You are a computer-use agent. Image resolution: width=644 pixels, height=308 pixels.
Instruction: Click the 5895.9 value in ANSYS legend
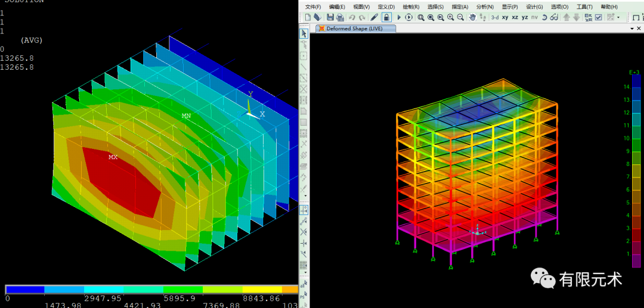[178, 298]
